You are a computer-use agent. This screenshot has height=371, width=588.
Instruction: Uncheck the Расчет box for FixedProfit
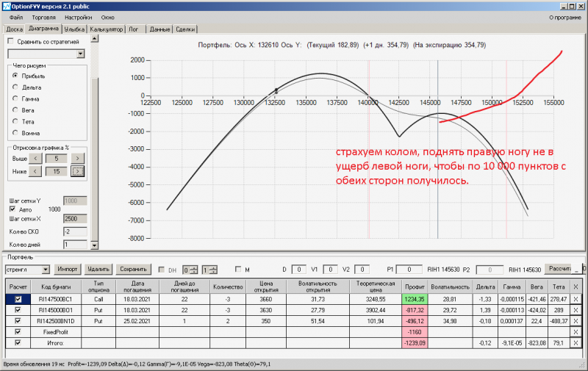pyautogui.click(x=18, y=331)
